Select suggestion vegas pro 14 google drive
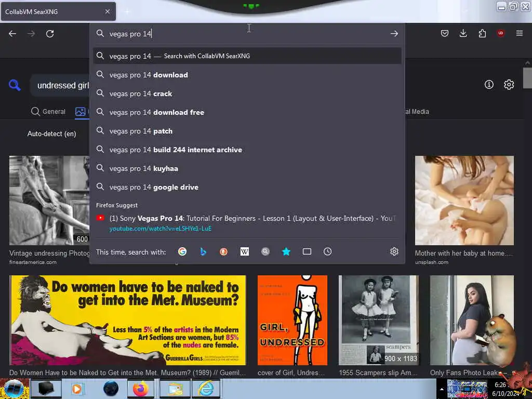Image resolution: width=532 pixels, height=399 pixels. pos(247,187)
